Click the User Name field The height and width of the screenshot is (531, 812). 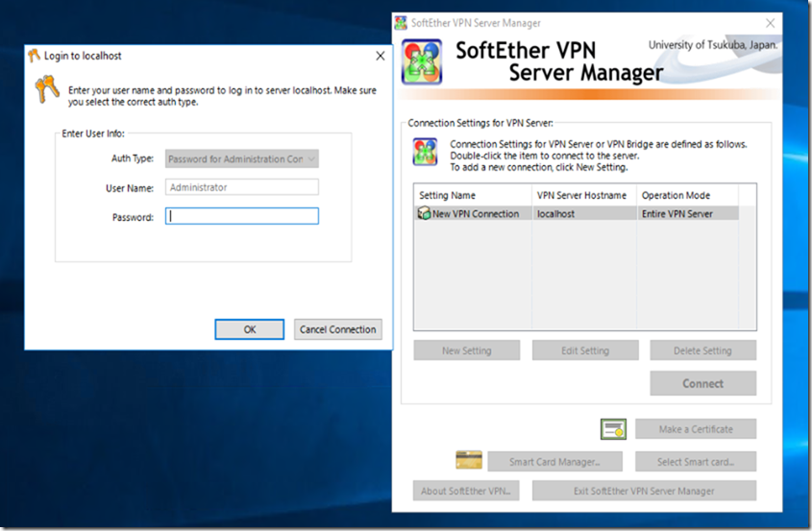tap(242, 188)
